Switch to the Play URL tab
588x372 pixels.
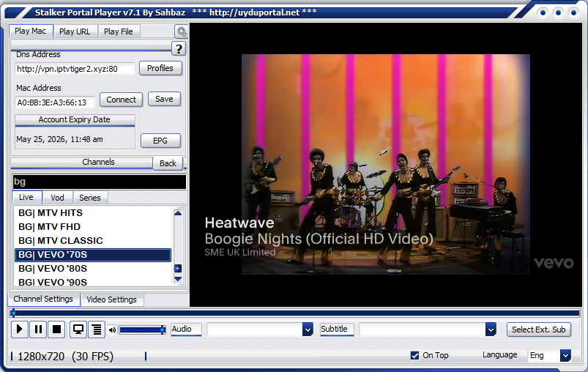pyautogui.click(x=75, y=31)
